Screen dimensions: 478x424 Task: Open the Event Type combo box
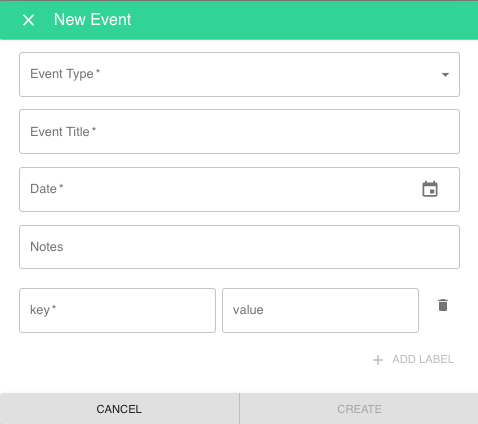pos(239,75)
